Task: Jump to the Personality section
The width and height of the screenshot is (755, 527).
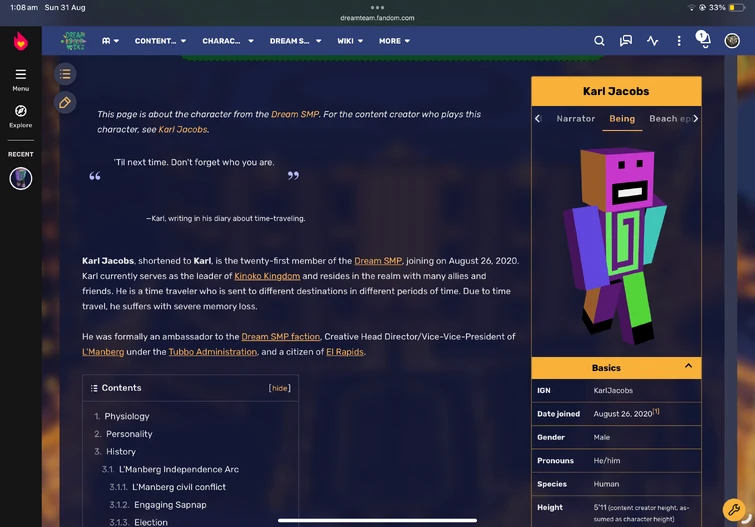Action: [x=129, y=434]
